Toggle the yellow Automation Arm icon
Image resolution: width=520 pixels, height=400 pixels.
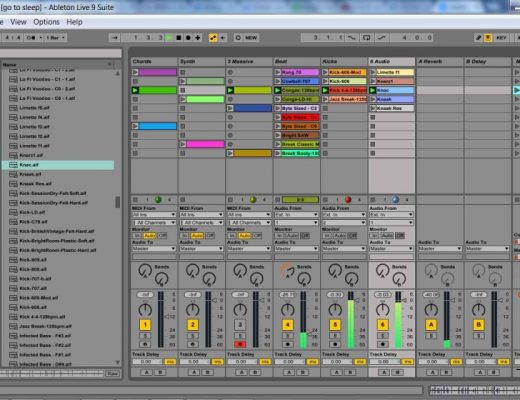(213, 38)
